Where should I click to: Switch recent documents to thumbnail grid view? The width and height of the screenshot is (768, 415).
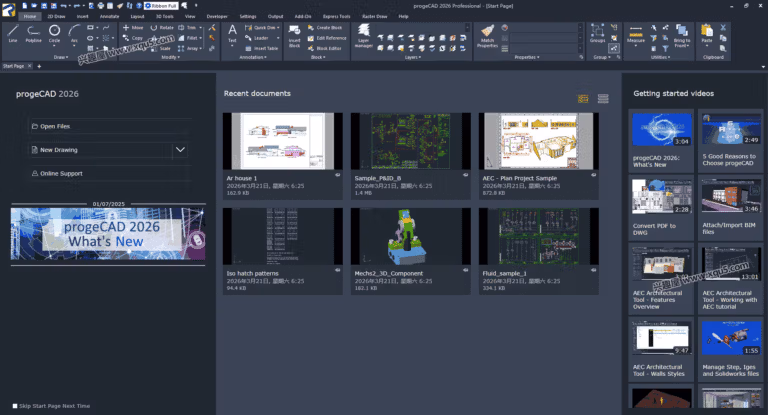[583, 99]
